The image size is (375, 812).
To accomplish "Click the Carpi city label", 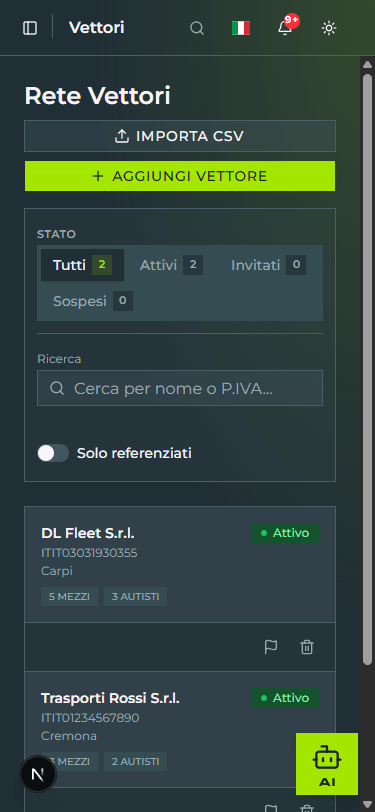I will coord(57,571).
